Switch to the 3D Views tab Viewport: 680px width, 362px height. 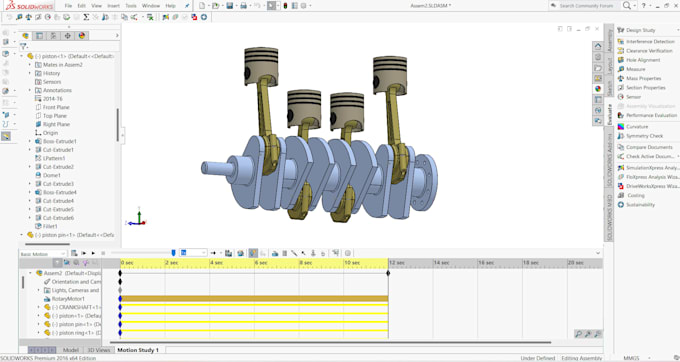99,350
